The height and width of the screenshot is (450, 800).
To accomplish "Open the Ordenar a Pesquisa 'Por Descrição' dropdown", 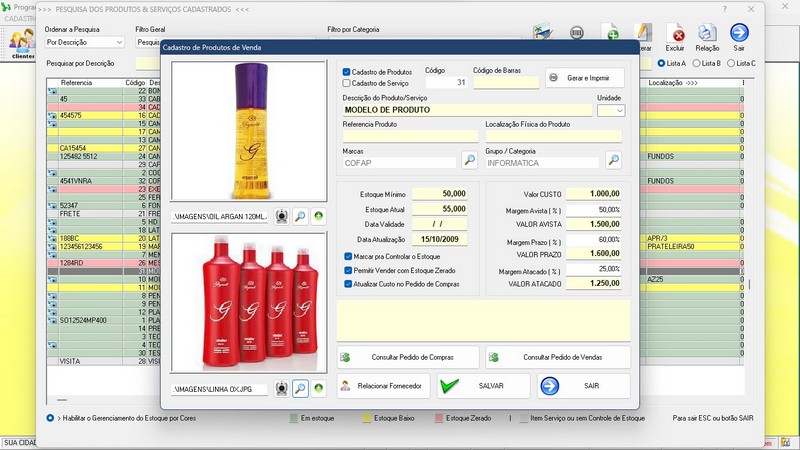I will (84, 42).
